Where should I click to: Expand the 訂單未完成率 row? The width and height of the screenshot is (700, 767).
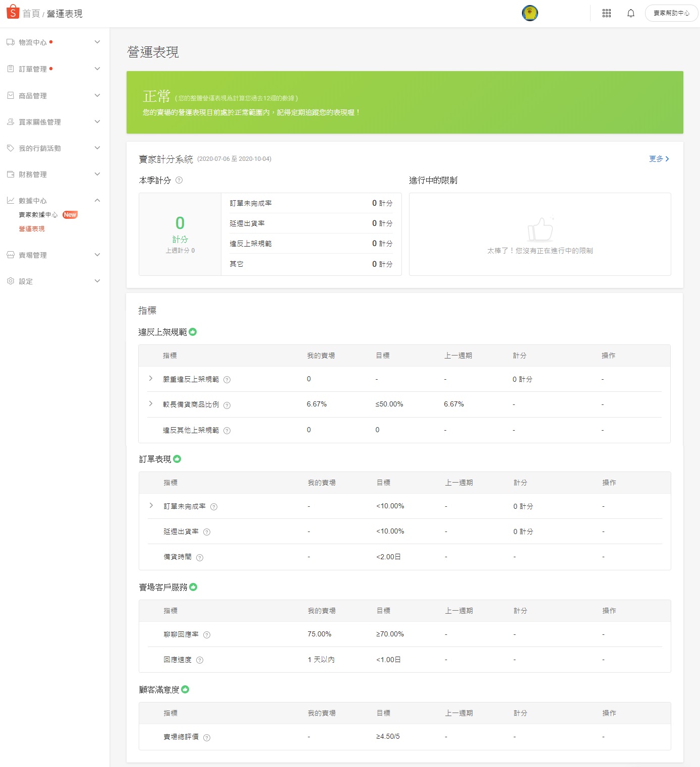point(151,506)
